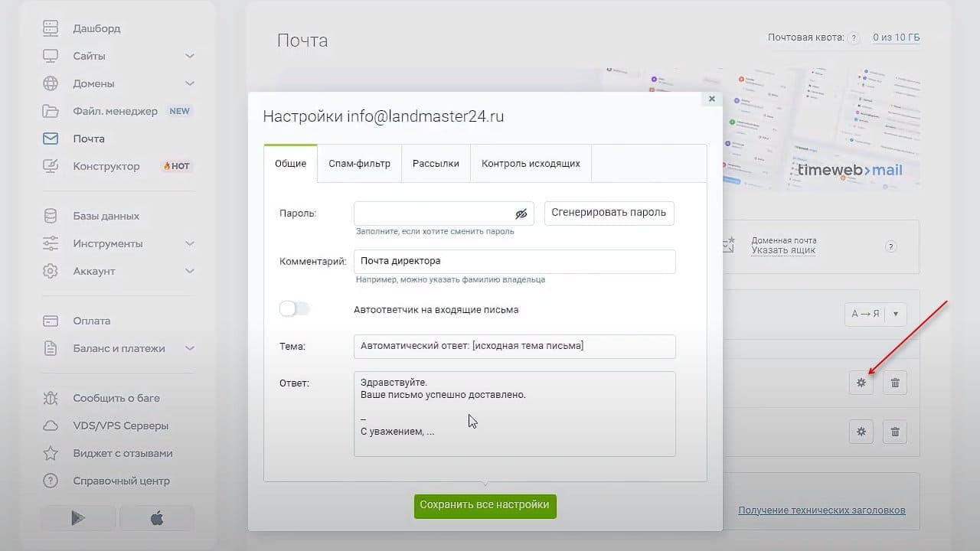This screenshot has width=980, height=551.
Task: Expand the Домены menu chevron
Action: coord(190,83)
